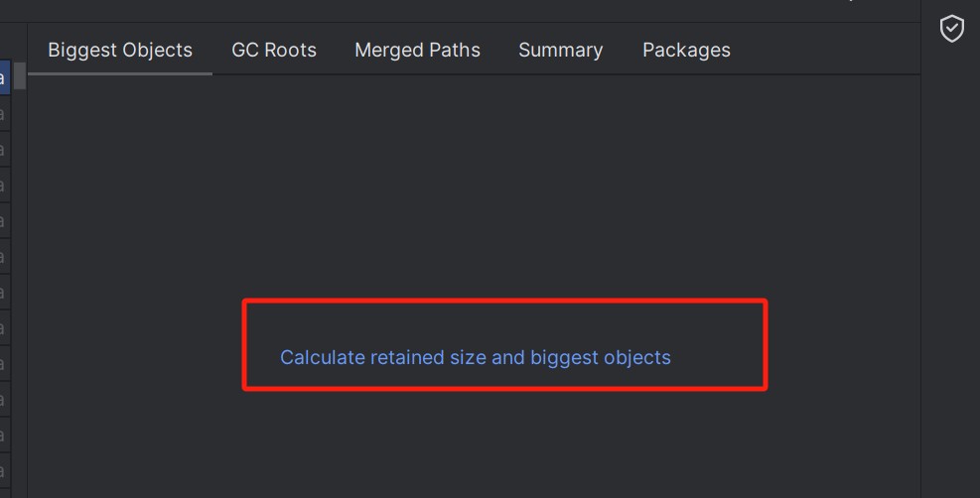This screenshot has width=980, height=498.
Task: Click the active underline beneath Biggest Objects
Action: [x=120, y=73]
